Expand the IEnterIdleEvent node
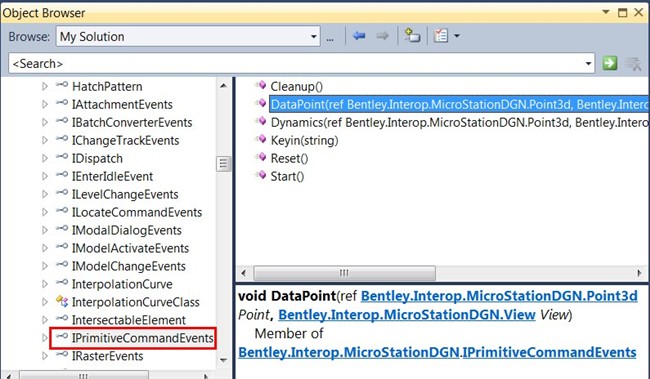650x379 pixels. click(45, 176)
